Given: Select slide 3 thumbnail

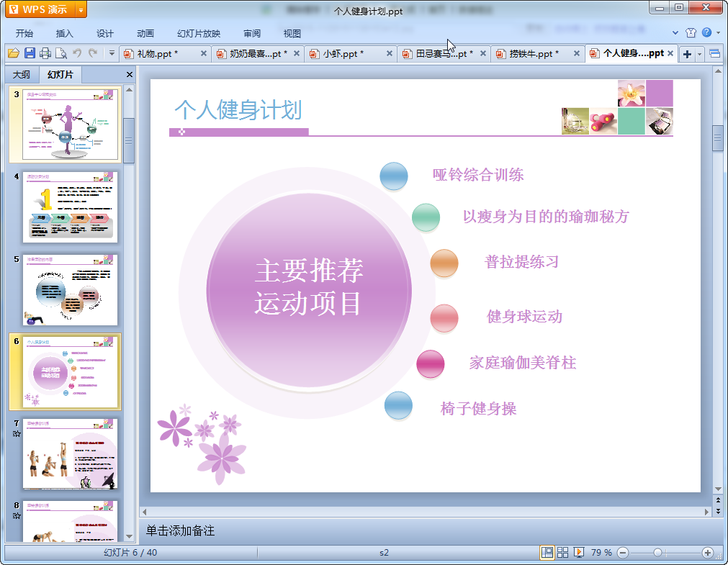Looking at the screenshot, I should pyautogui.click(x=70, y=125).
